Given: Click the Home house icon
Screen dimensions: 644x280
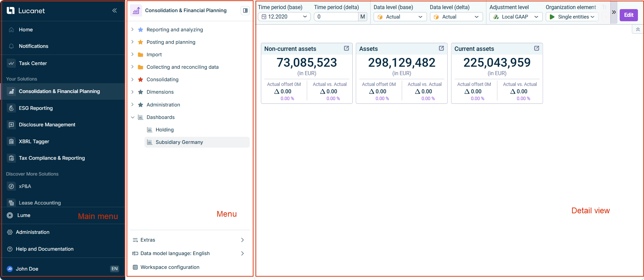Looking at the screenshot, I should [11, 30].
